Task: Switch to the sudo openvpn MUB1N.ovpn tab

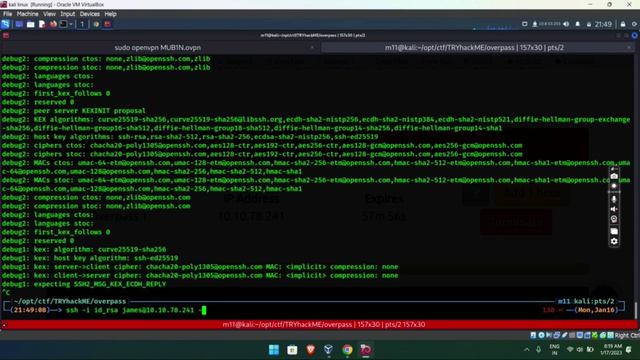Action: pos(158,48)
